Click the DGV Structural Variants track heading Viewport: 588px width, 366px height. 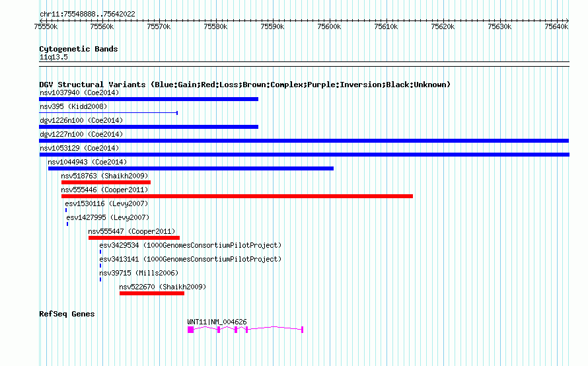point(245,85)
